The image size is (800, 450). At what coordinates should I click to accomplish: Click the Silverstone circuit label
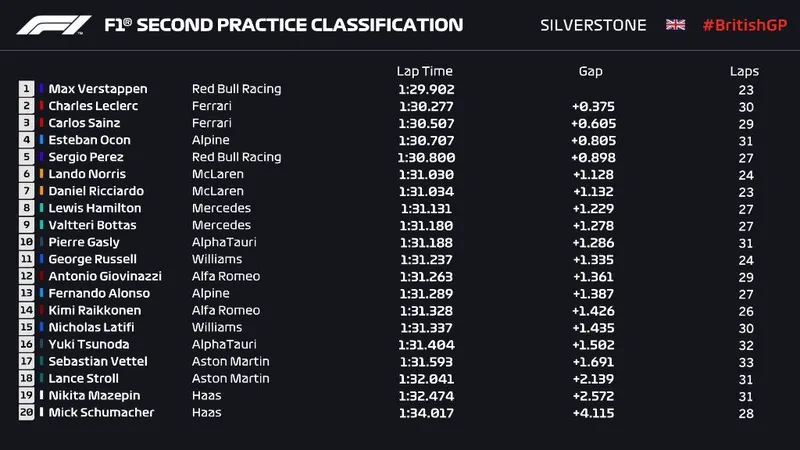[593, 24]
